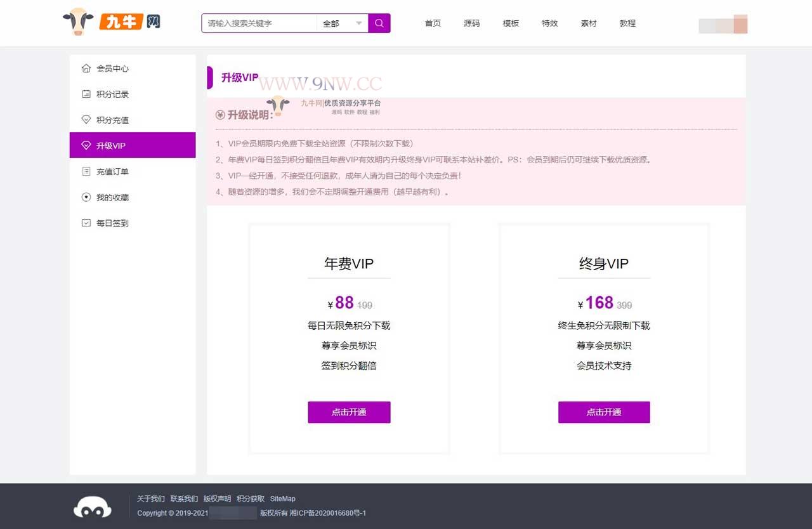Image resolution: width=812 pixels, height=529 pixels.
Task: Select 升级VIP in the sidebar
Action: point(133,145)
